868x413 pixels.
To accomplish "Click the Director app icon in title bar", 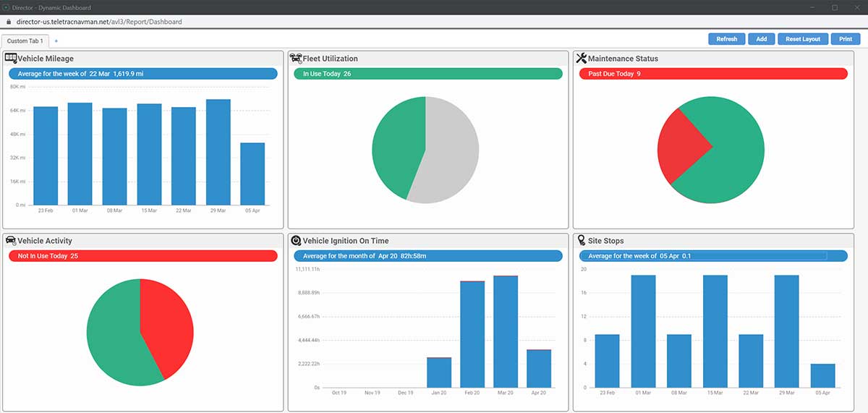I will point(6,7).
